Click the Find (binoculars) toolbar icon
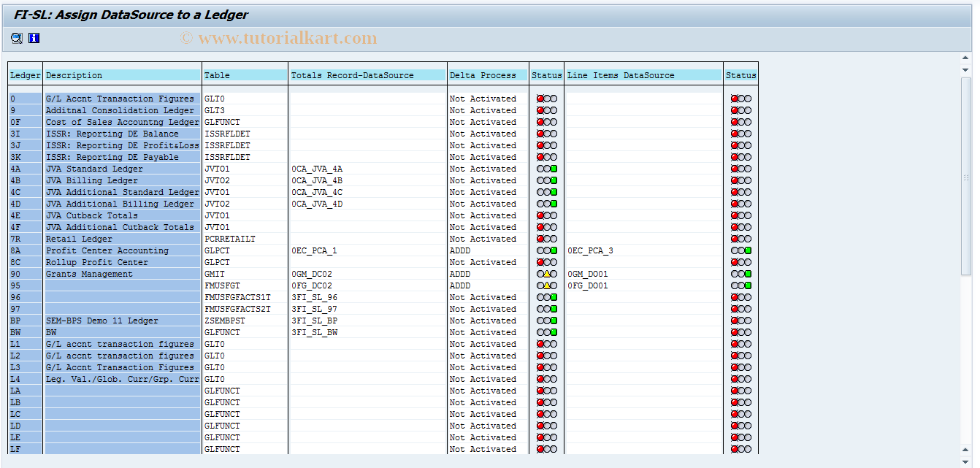The height and width of the screenshot is (468, 980). [17, 39]
